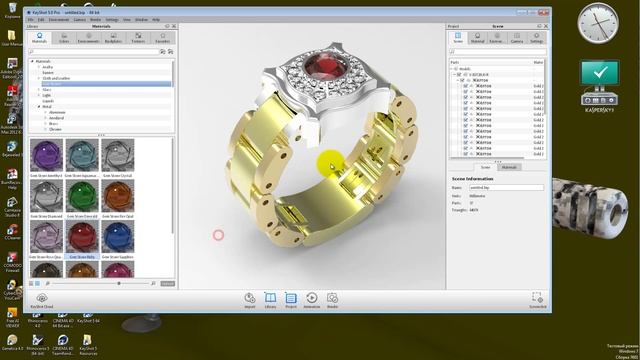The width and height of the screenshot is (640, 360).
Task: Switch to Backplates tab in Library
Action: pyautogui.click(x=113, y=38)
